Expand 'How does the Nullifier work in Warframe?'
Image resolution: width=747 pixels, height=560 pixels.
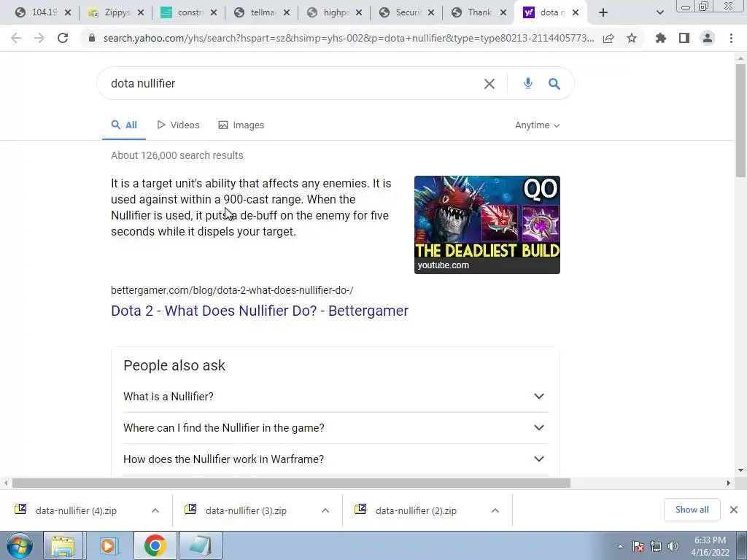click(336, 459)
